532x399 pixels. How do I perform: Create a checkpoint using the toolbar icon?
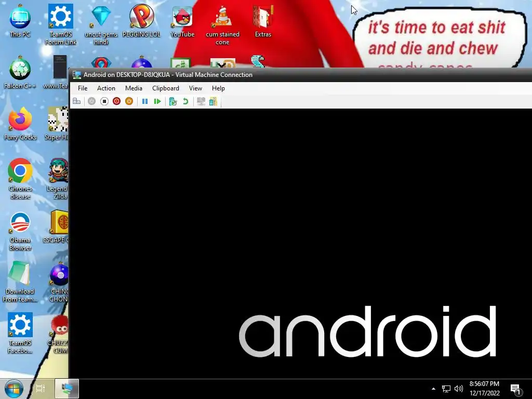173,101
